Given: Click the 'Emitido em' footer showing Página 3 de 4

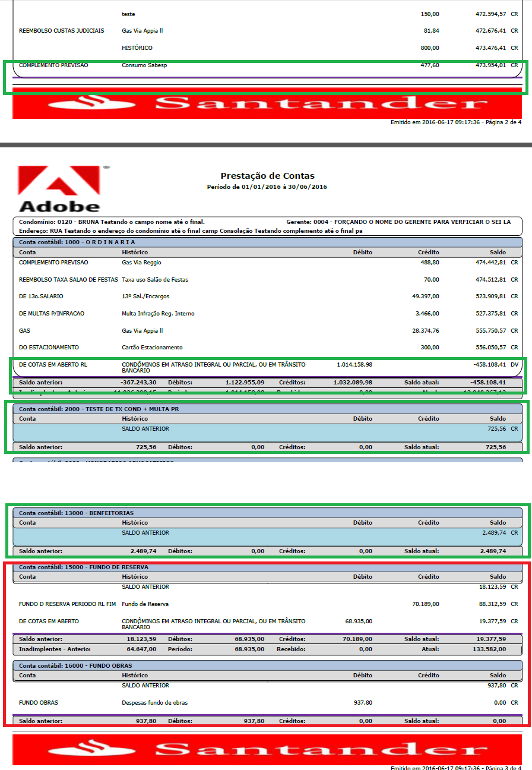Looking at the screenshot, I should click(x=456, y=768).
